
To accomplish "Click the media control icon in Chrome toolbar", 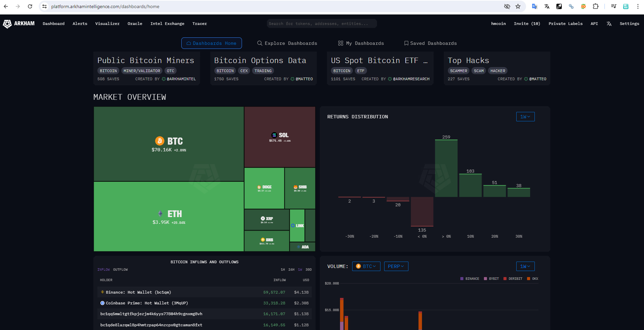I will pos(614,6).
